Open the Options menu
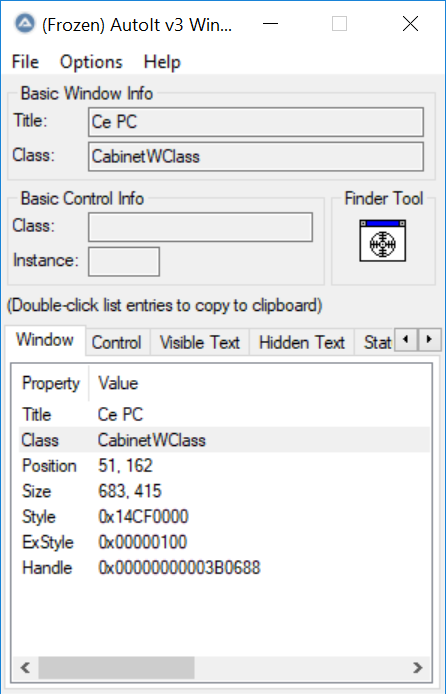Viewport: 446px width, 694px height. point(91,62)
